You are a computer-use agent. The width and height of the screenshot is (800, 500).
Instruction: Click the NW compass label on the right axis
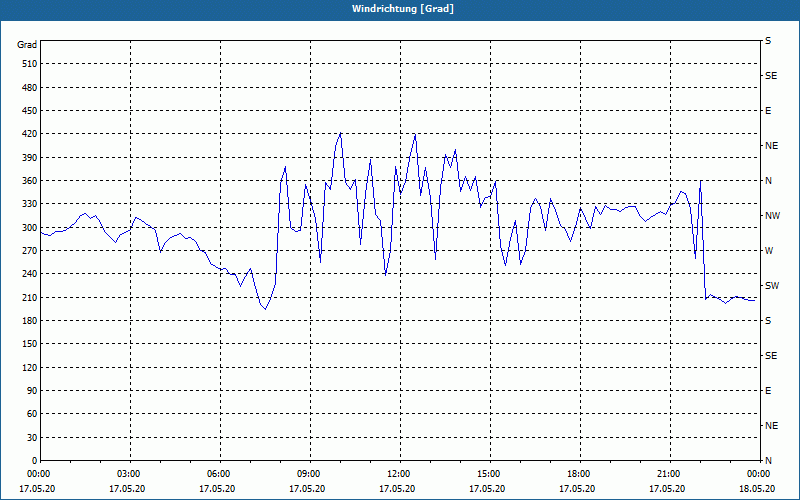pyautogui.click(x=772, y=216)
